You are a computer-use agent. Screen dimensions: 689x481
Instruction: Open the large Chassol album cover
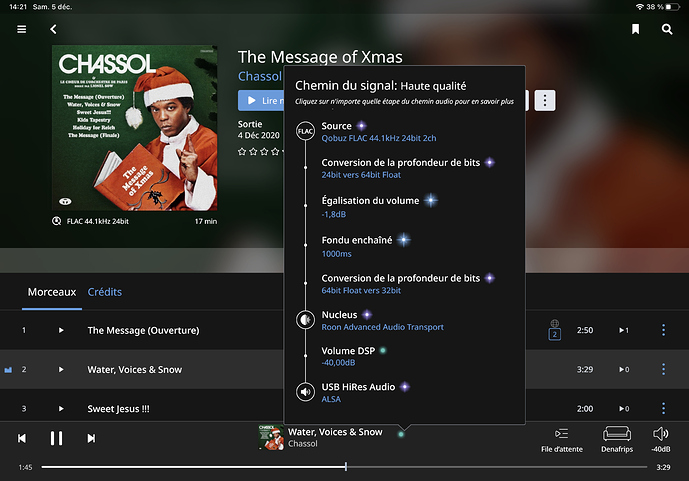pos(134,128)
